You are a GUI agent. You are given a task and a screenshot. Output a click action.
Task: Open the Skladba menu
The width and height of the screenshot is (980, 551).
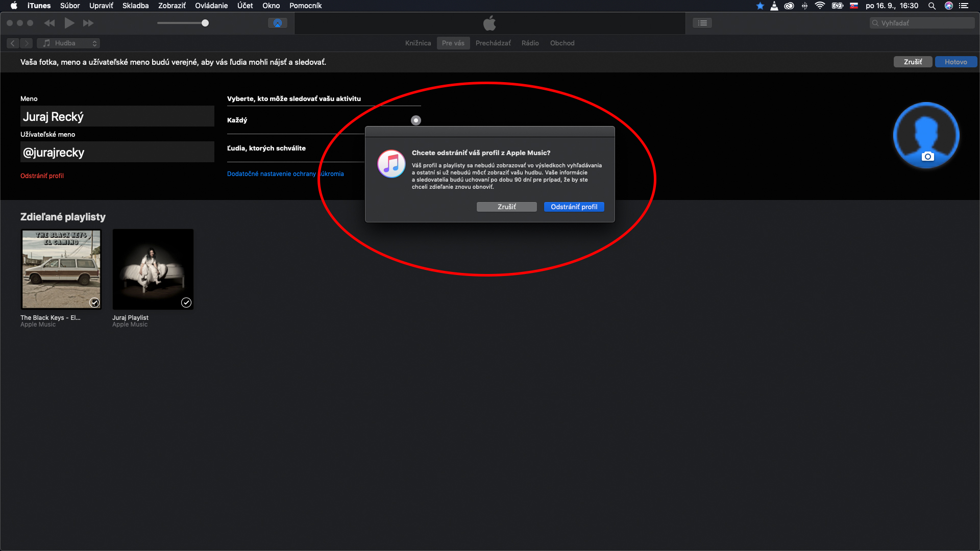[135, 6]
